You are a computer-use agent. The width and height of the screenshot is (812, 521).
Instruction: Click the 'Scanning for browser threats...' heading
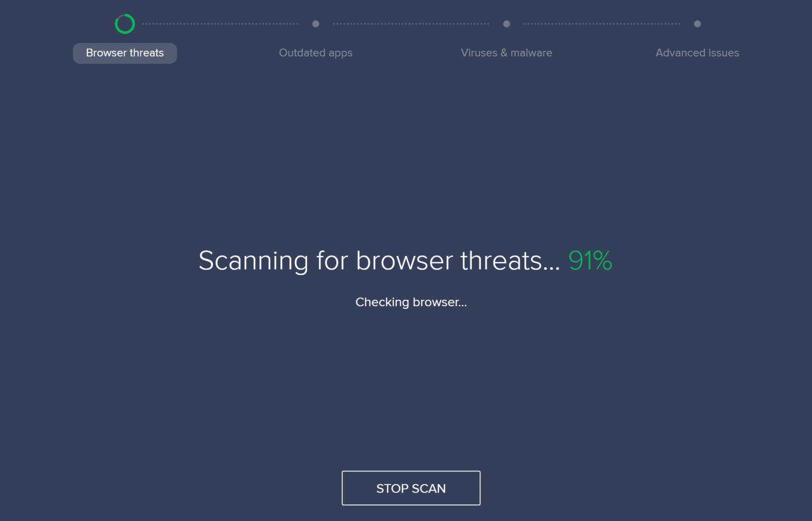click(379, 261)
